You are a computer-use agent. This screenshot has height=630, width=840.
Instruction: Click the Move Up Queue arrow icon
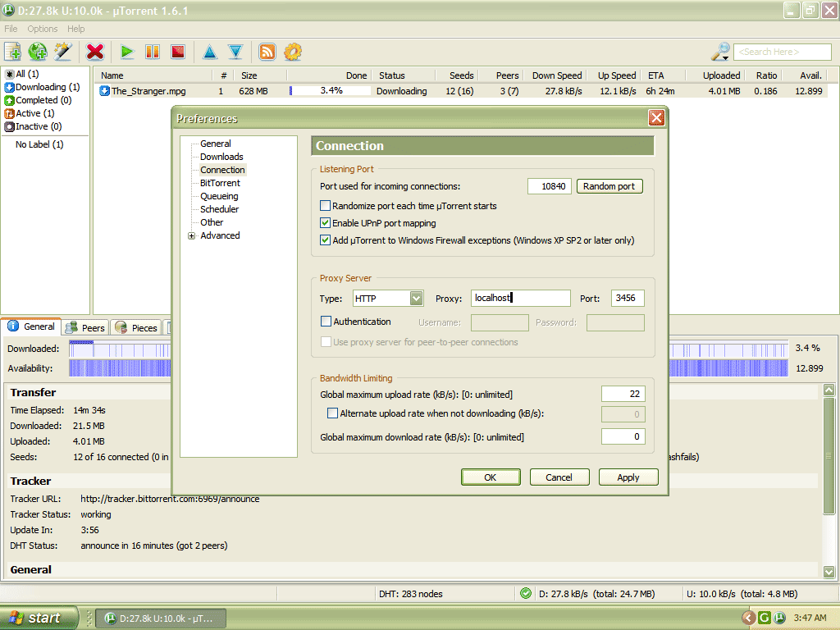click(210, 52)
